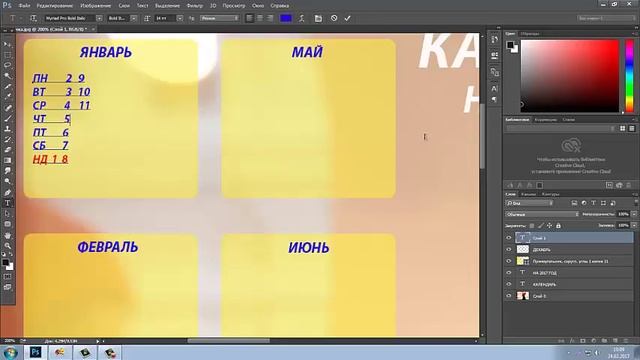Select the Lasso tool
The image size is (640, 360).
point(7,65)
